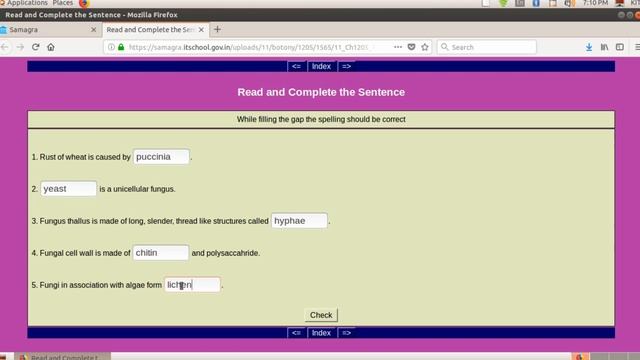Viewport: 640px width, 360px height.
Task: Focus the hyphae answer field
Action: tap(299, 221)
